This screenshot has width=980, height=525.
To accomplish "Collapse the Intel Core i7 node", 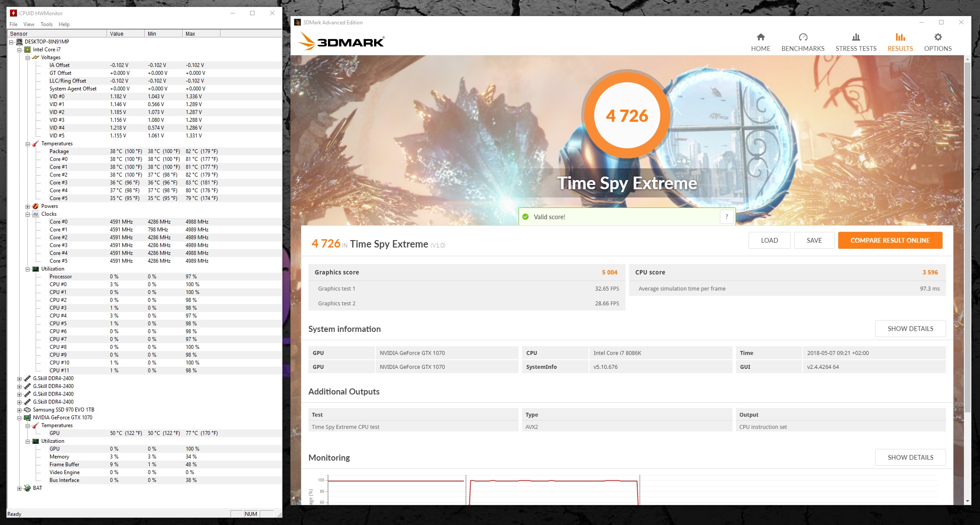I will (x=19, y=50).
